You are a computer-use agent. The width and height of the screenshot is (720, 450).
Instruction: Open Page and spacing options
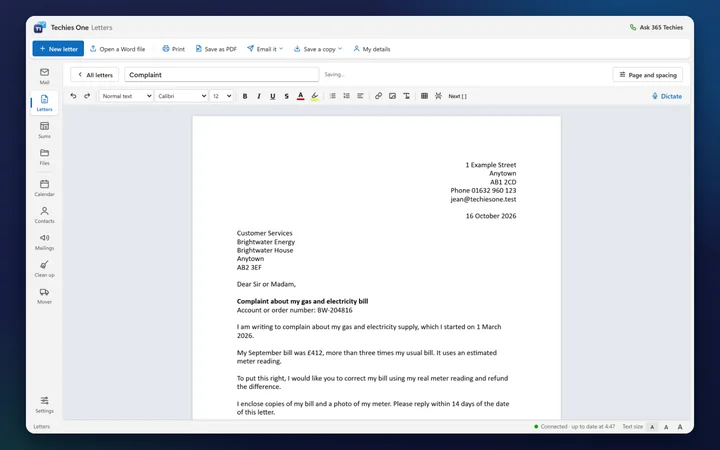coord(647,75)
